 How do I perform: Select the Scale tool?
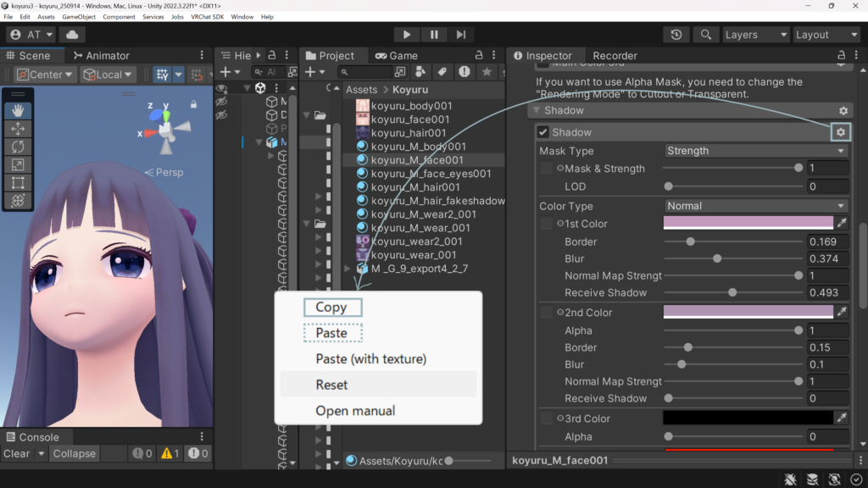tap(18, 165)
